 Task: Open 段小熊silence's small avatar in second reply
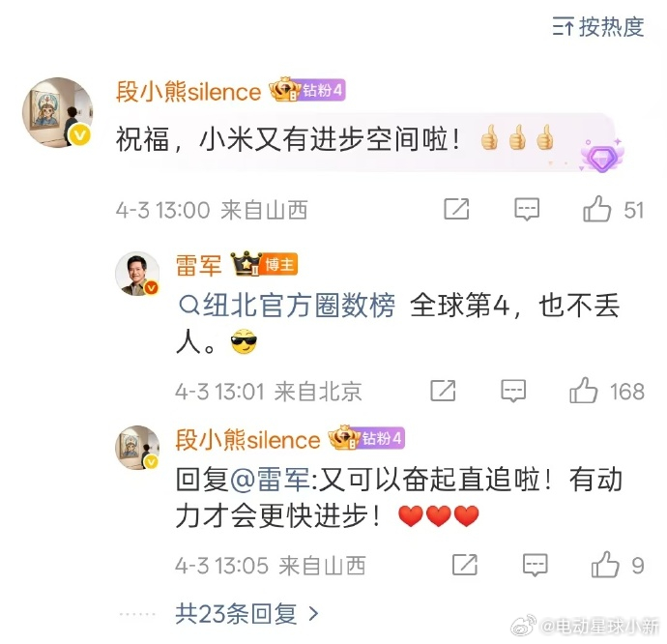pos(137,448)
